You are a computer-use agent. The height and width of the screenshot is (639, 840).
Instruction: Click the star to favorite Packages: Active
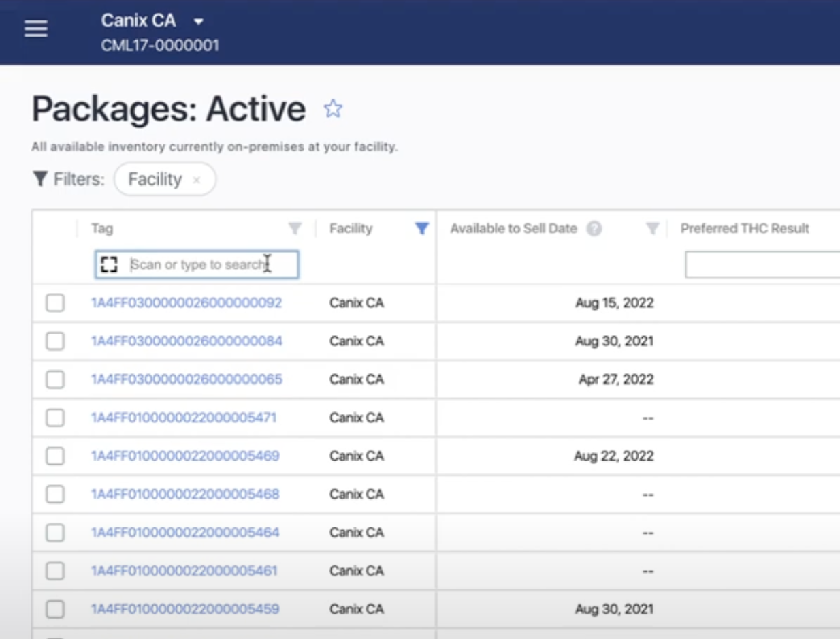point(332,108)
